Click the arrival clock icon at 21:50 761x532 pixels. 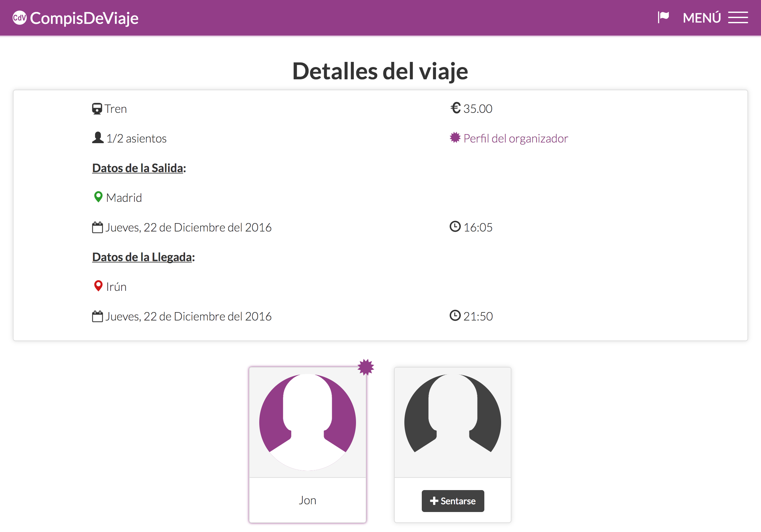(x=455, y=316)
